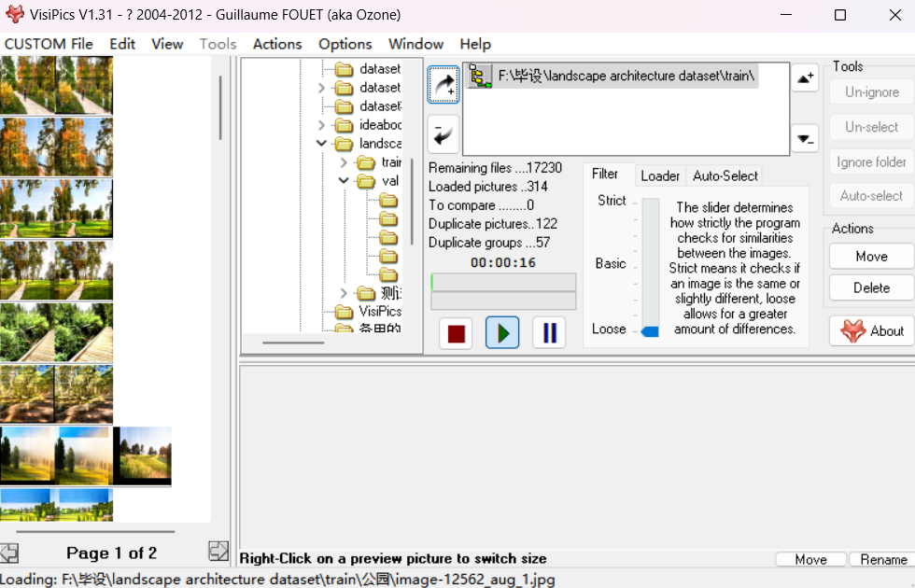
Task: Click the filter slider handle at Loose
Action: [x=650, y=331]
